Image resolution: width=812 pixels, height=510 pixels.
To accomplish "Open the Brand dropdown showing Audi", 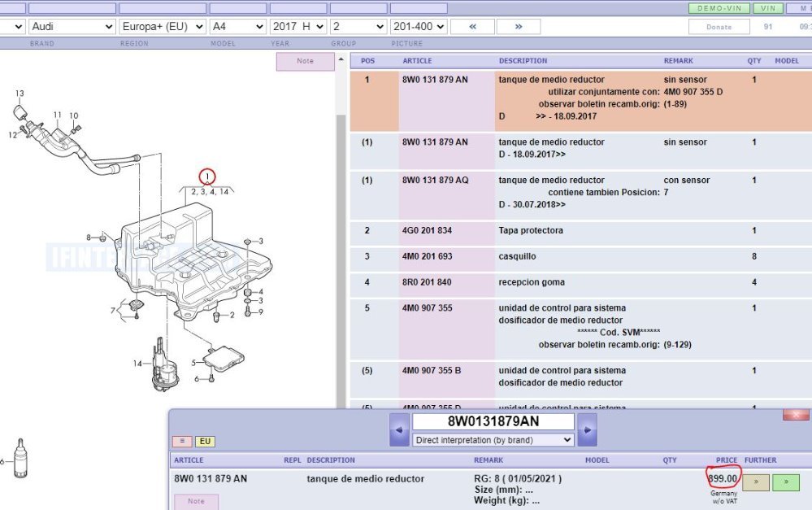I will click(72, 26).
